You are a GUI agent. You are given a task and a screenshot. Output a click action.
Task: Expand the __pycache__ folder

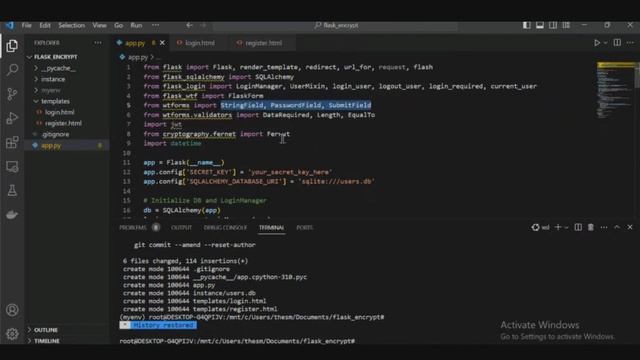pos(36,68)
